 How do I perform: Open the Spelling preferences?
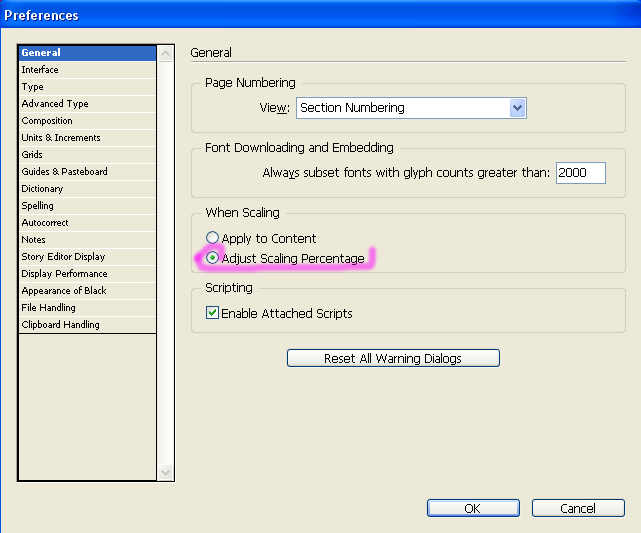[x=87, y=206]
